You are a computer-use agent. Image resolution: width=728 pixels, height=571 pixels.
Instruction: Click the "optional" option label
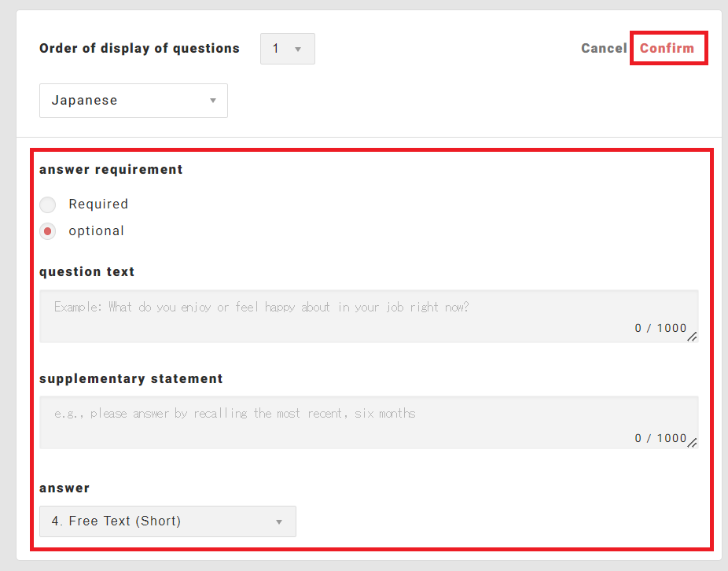(96, 231)
